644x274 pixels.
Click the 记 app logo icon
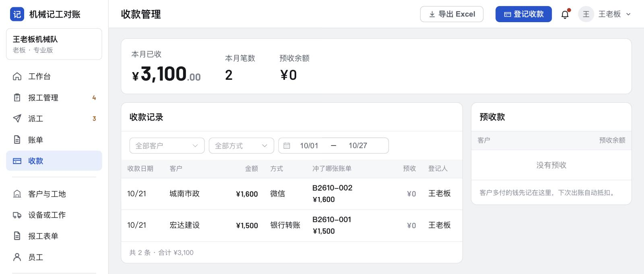[x=17, y=14]
